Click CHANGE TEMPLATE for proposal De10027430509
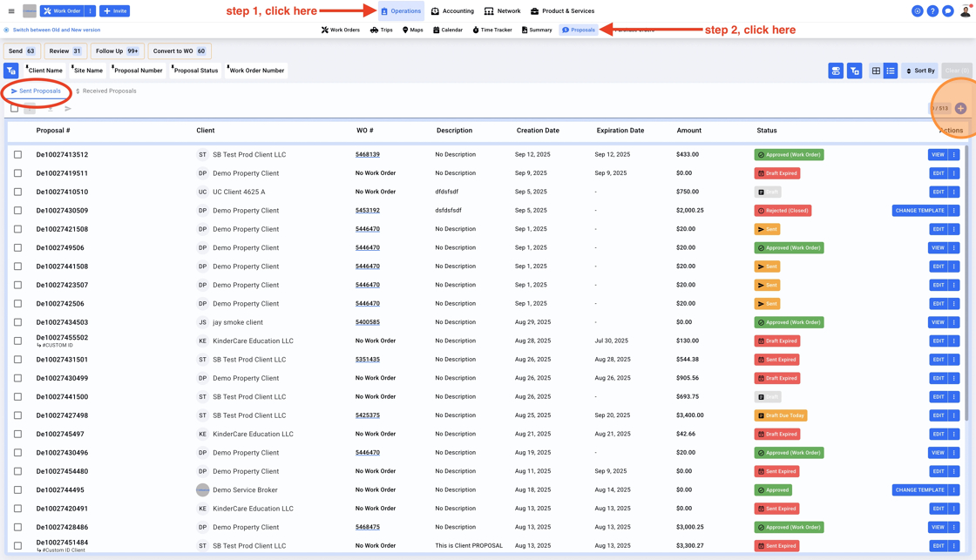Image resolution: width=976 pixels, height=560 pixels. pyautogui.click(x=919, y=210)
